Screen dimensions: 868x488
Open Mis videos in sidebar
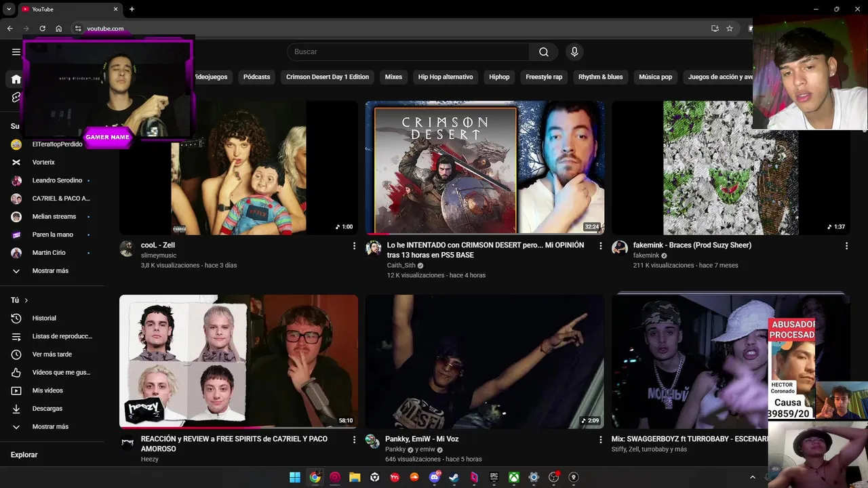[x=47, y=390]
